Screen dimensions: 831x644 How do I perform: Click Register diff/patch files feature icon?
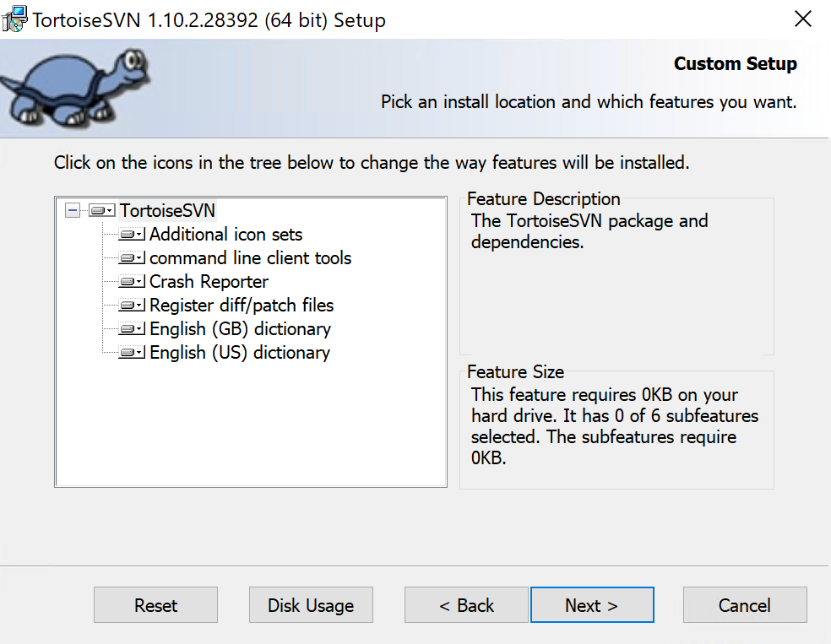pyautogui.click(x=132, y=306)
